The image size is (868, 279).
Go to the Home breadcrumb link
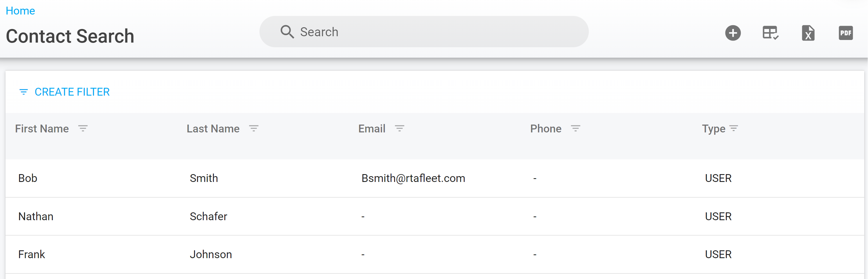[20, 11]
